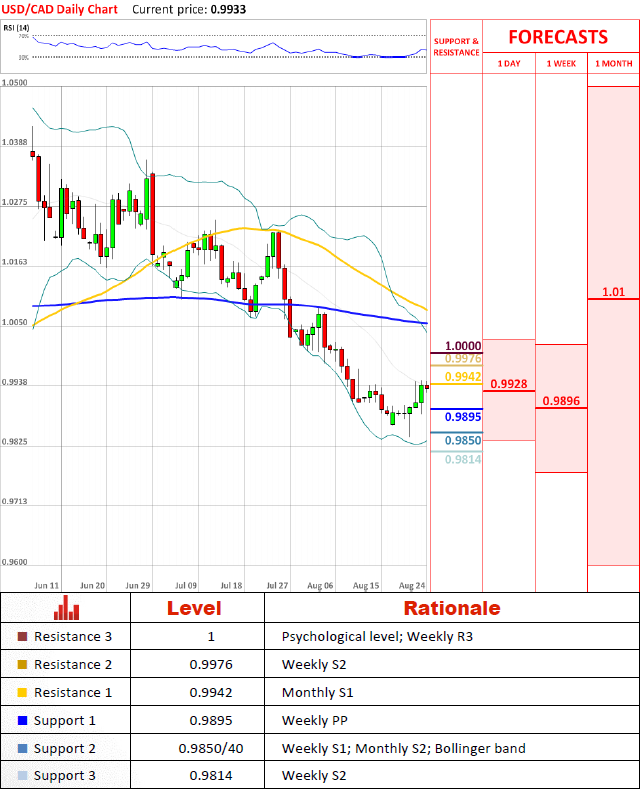
Task: Click the Rationale column header
Action: tap(451, 608)
